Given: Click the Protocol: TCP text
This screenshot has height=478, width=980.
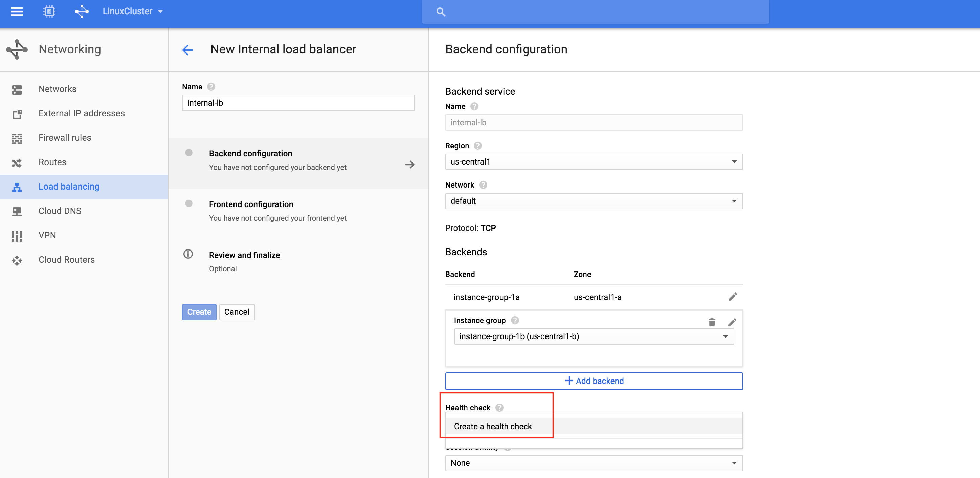Looking at the screenshot, I should [471, 228].
